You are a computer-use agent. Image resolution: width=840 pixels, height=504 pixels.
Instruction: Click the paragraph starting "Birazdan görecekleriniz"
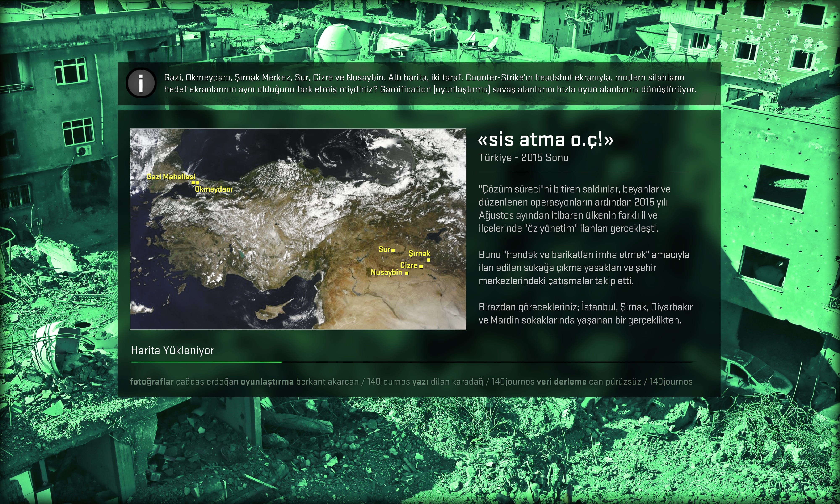coord(586,314)
